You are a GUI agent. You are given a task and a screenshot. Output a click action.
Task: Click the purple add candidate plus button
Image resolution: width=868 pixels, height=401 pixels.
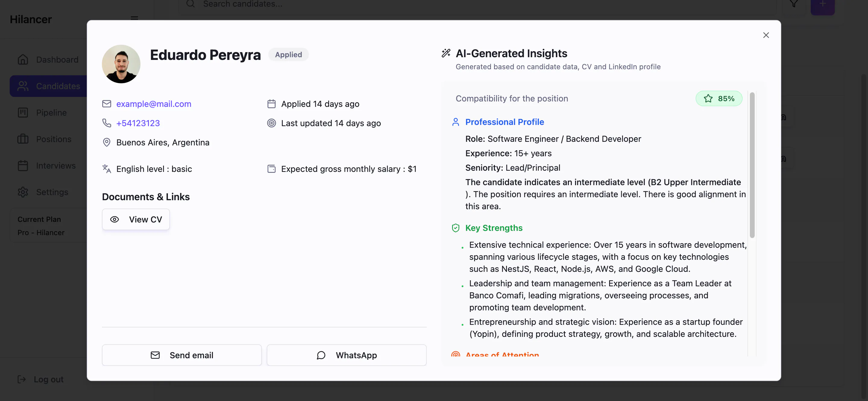822,6
